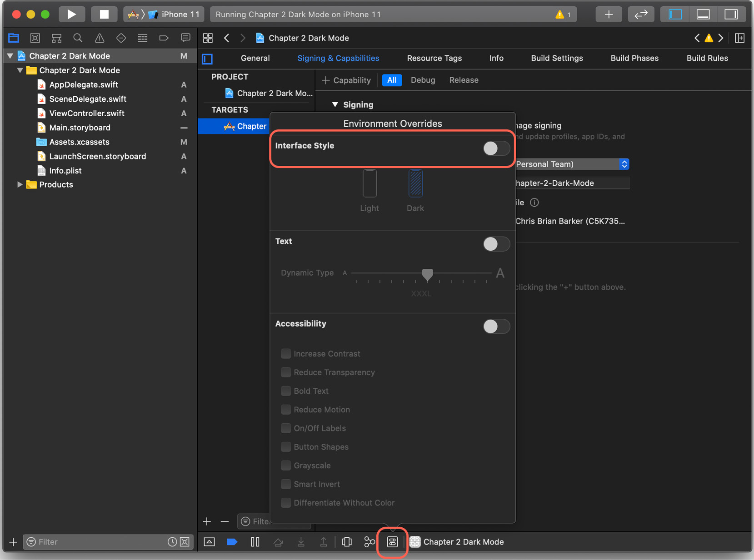Click the code review arrows button

[x=641, y=15]
